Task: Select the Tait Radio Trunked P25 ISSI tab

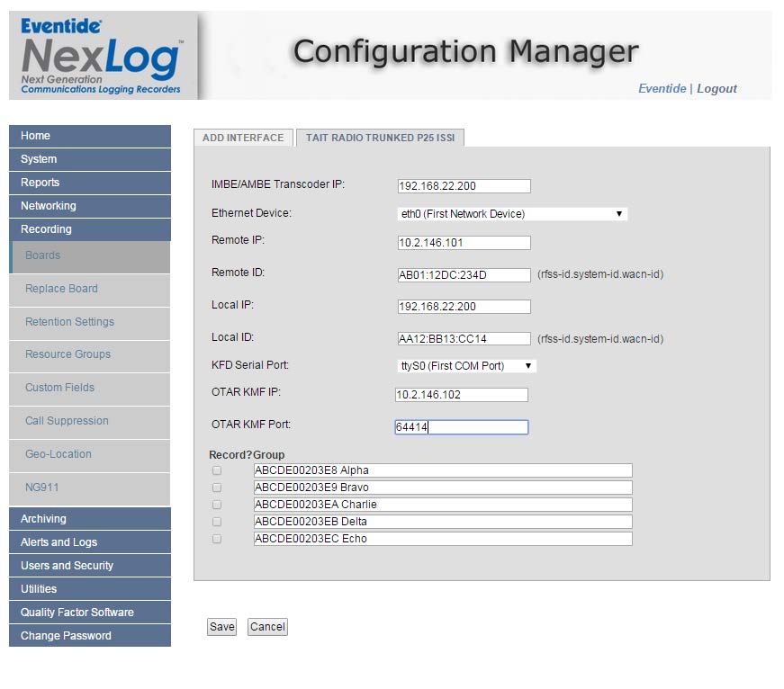Action: tap(380, 138)
